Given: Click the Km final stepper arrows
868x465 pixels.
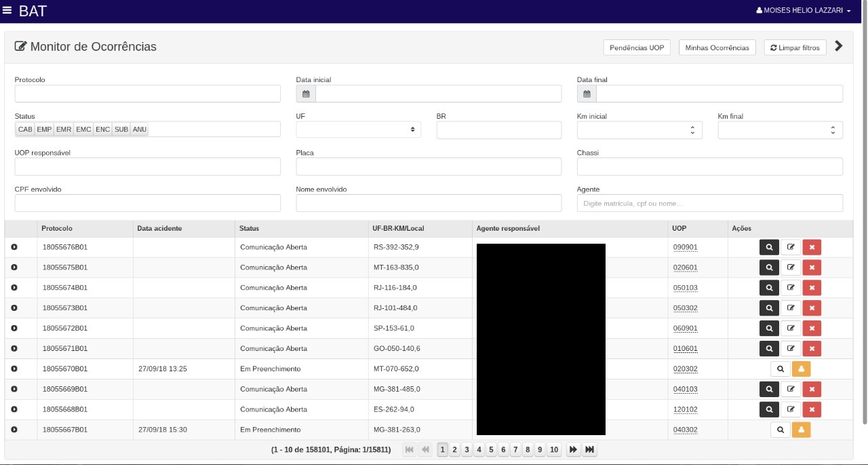Looking at the screenshot, I should coord(833,130).
